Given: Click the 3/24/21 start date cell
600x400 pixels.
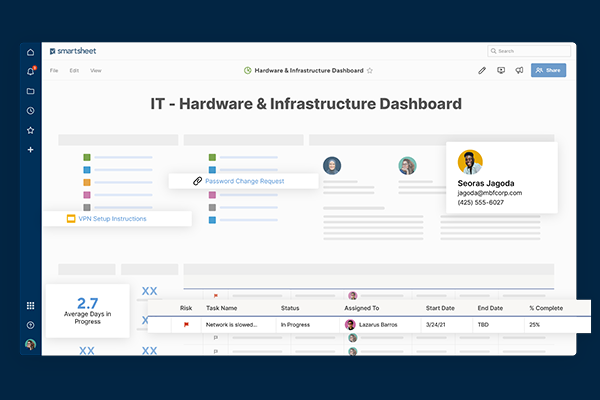Looking at the screenshot, I should coord(436,325).
